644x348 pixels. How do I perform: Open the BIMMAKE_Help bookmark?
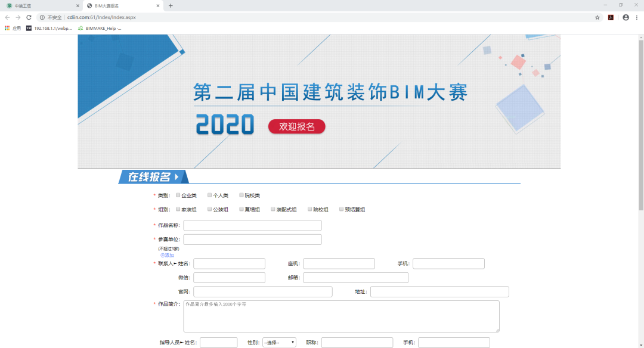(100, 29)
